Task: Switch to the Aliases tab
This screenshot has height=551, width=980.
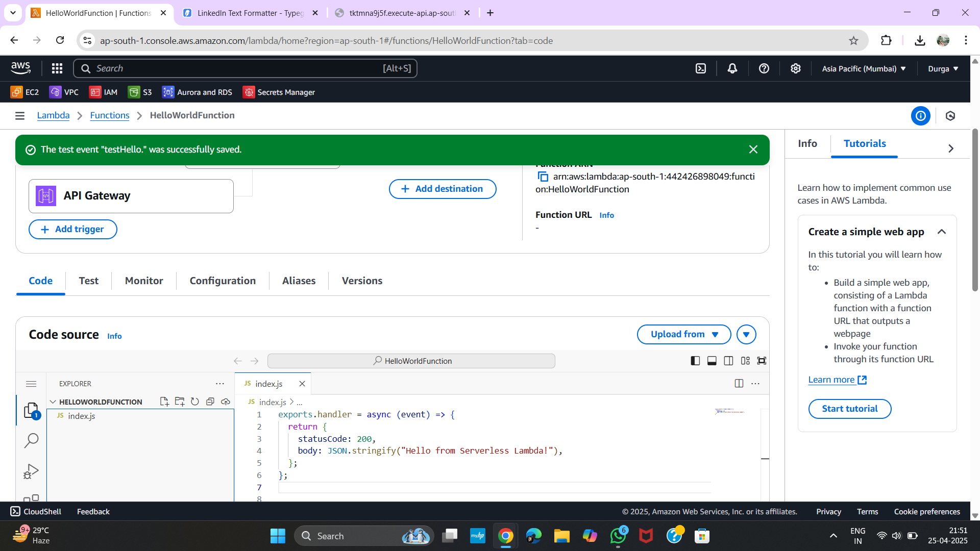Action: point(299,281)
